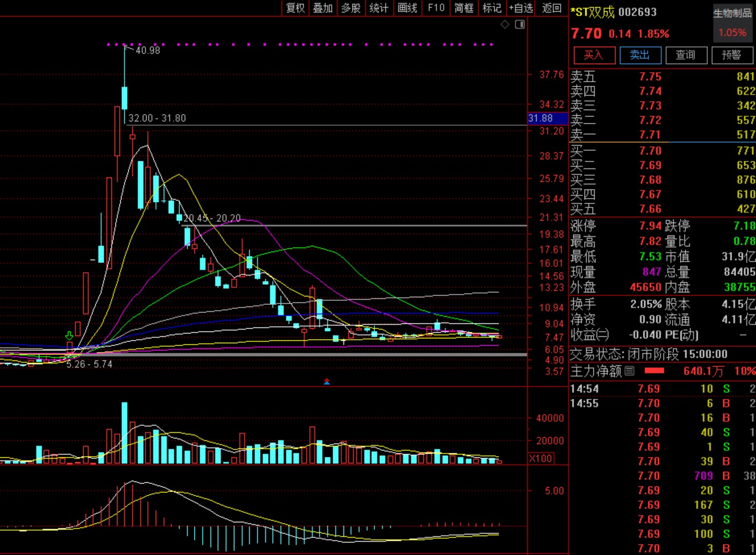Click the green down-arrow signal on the chart
Viewport: 756px width, 555px height.
tap(69, 336)
